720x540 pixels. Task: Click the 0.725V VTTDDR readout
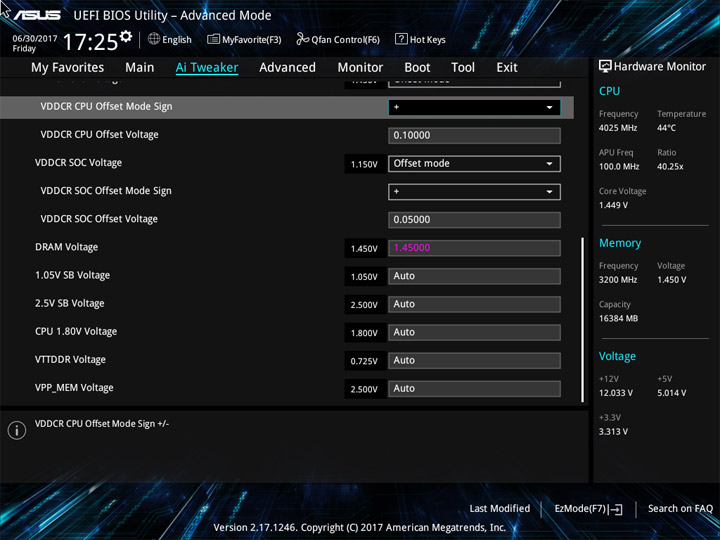click(x=364, y=361)
